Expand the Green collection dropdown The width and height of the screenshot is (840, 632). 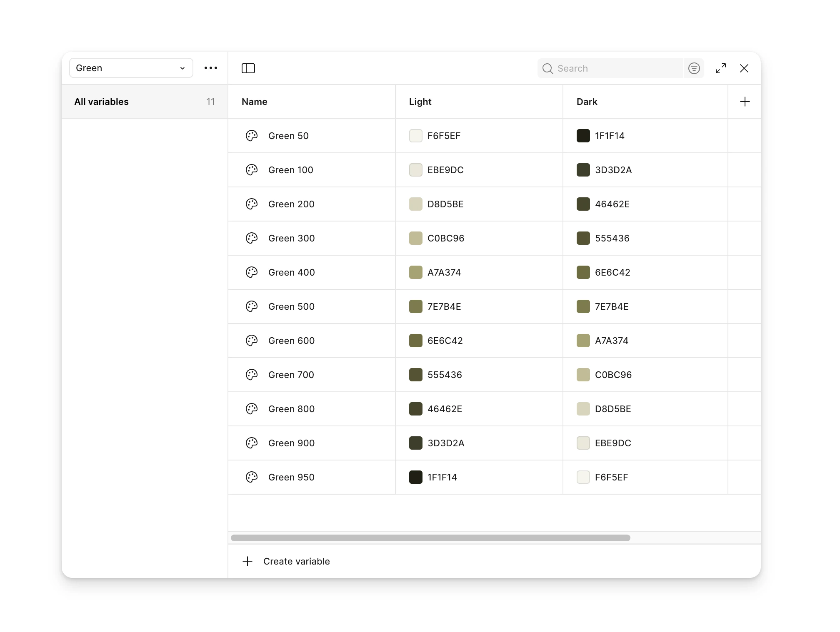click(x=131, y=68)
